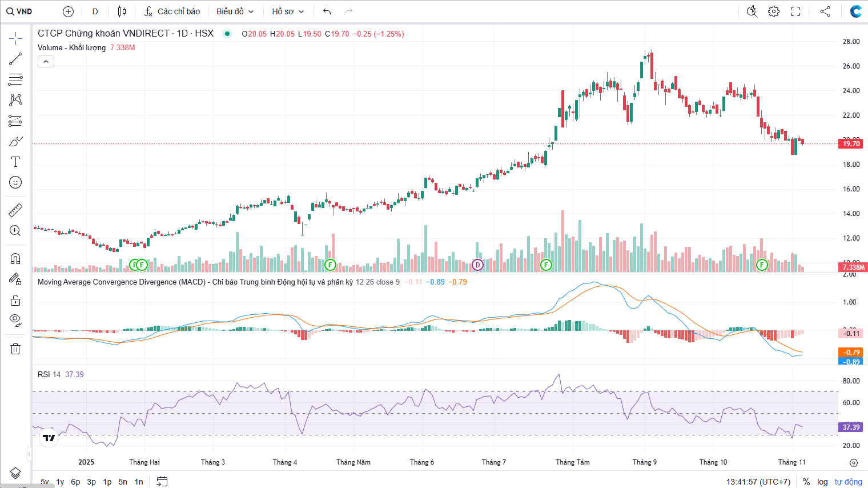
Task: Select the text annotation tool
Action: [x=15, y=162]
